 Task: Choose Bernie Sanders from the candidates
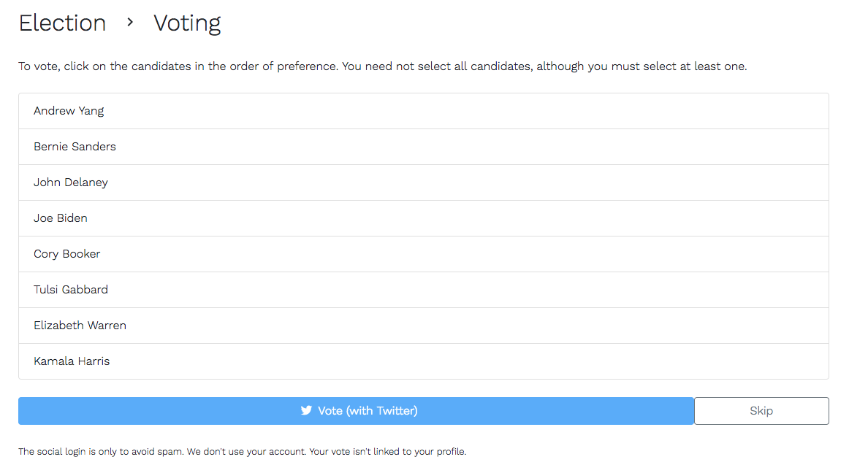[x=75, y=147]
